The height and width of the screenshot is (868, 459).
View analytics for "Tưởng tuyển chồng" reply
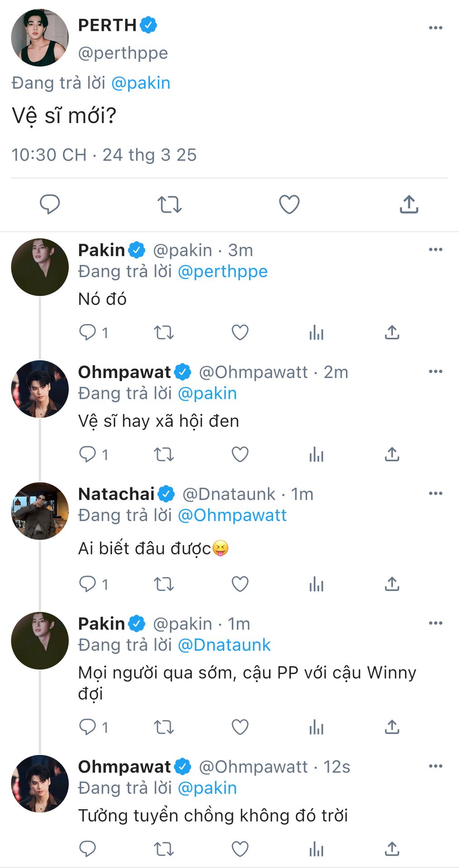click(316, 849)
